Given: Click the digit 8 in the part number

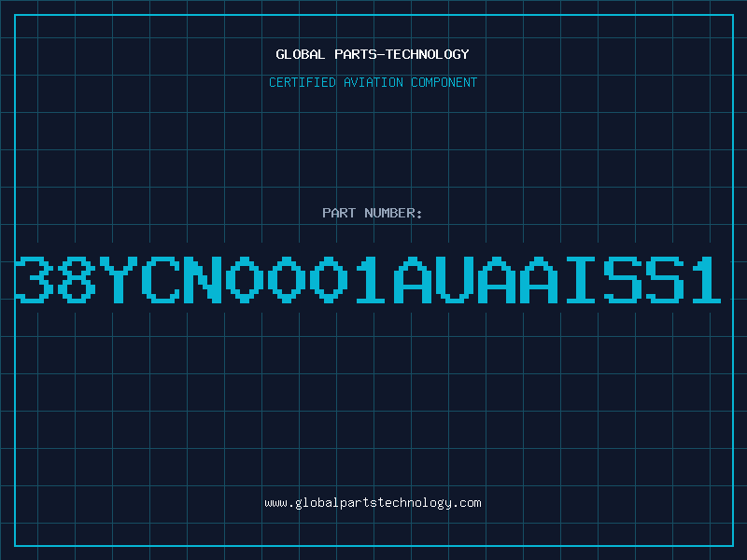Looking at the screenshot, I should click(77, 280).
